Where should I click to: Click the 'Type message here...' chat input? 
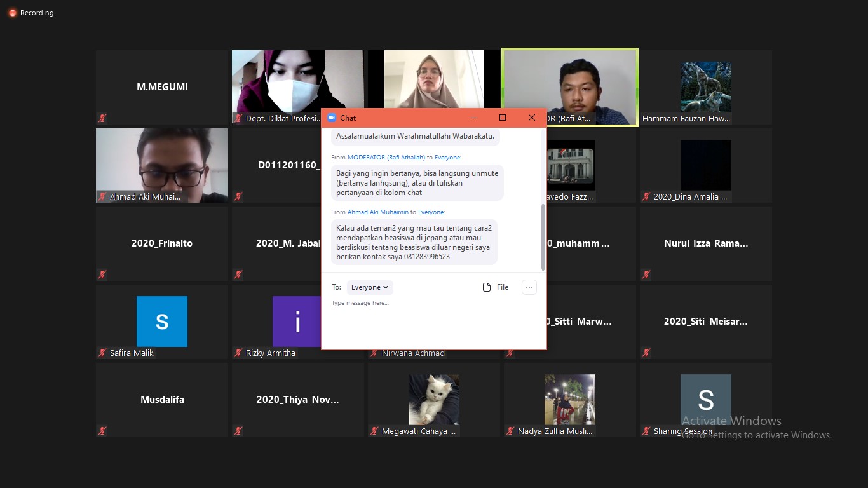[x=434, y=323]
